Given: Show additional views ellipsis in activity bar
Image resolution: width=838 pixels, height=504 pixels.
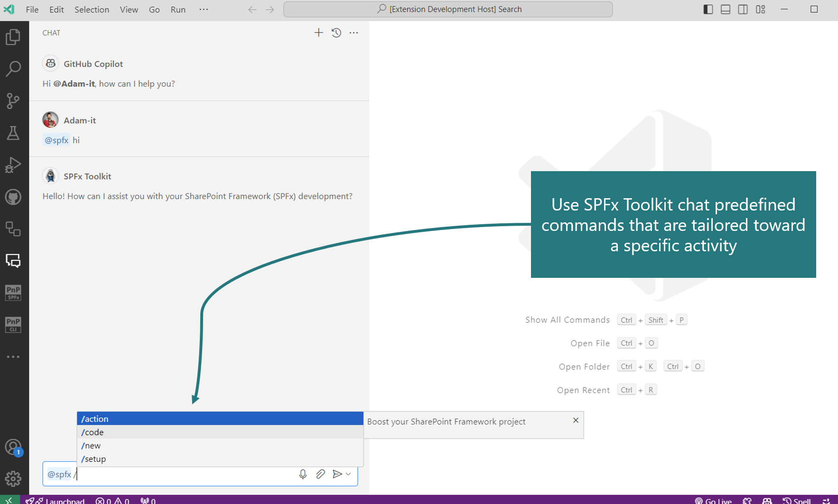Looking at the screenshot, I should pyautogui.click(x=13, y=357).
